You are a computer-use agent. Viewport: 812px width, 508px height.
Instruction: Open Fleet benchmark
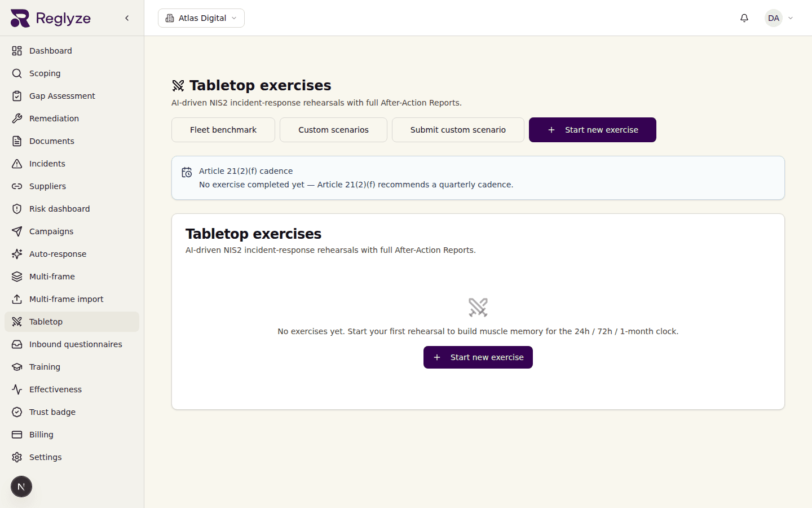223,130
